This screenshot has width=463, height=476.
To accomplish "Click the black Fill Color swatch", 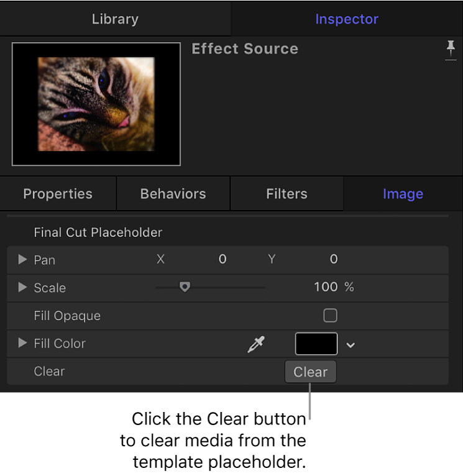I will 316,344.
